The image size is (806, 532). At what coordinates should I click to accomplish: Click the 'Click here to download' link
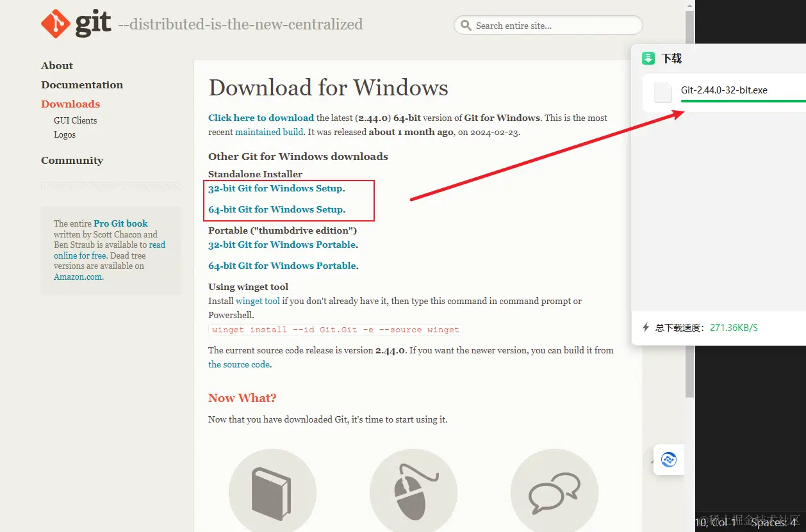(261, 118)
